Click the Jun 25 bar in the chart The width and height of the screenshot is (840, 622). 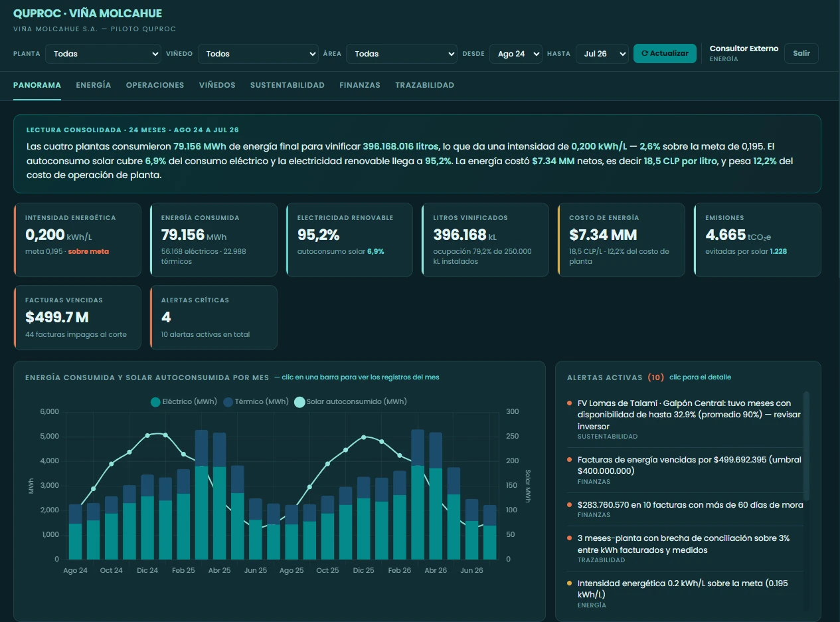[256, 528]
